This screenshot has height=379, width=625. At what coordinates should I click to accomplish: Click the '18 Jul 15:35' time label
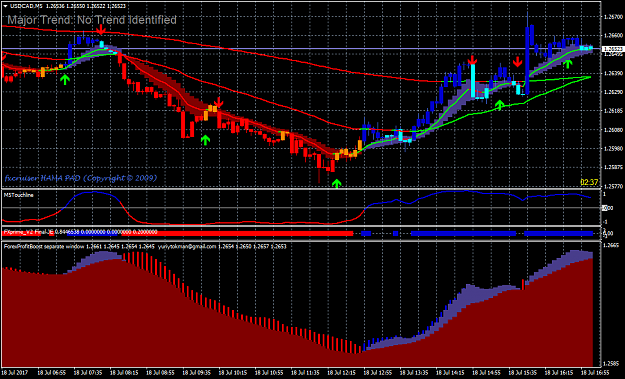(523, 373)
